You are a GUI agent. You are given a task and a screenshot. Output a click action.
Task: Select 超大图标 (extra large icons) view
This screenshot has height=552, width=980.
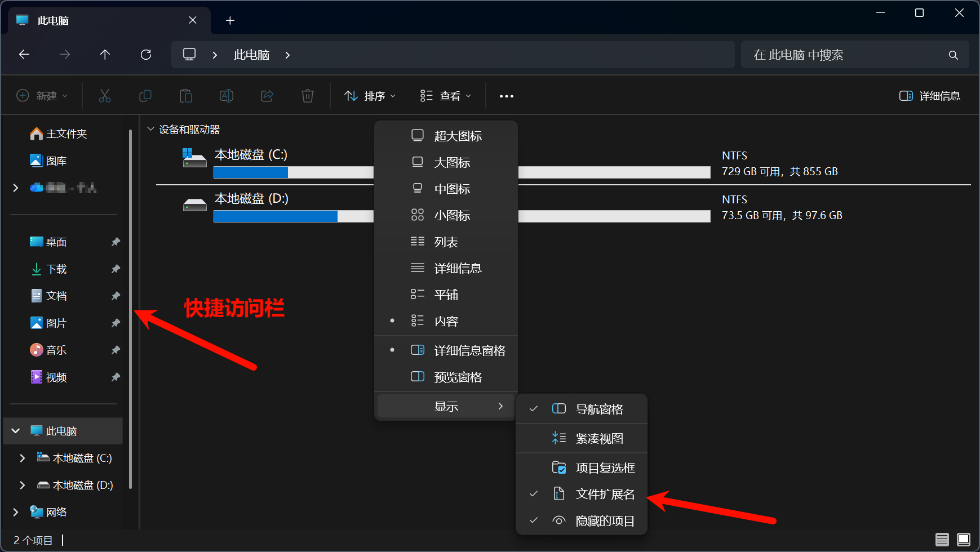click(x=458, y=136)
